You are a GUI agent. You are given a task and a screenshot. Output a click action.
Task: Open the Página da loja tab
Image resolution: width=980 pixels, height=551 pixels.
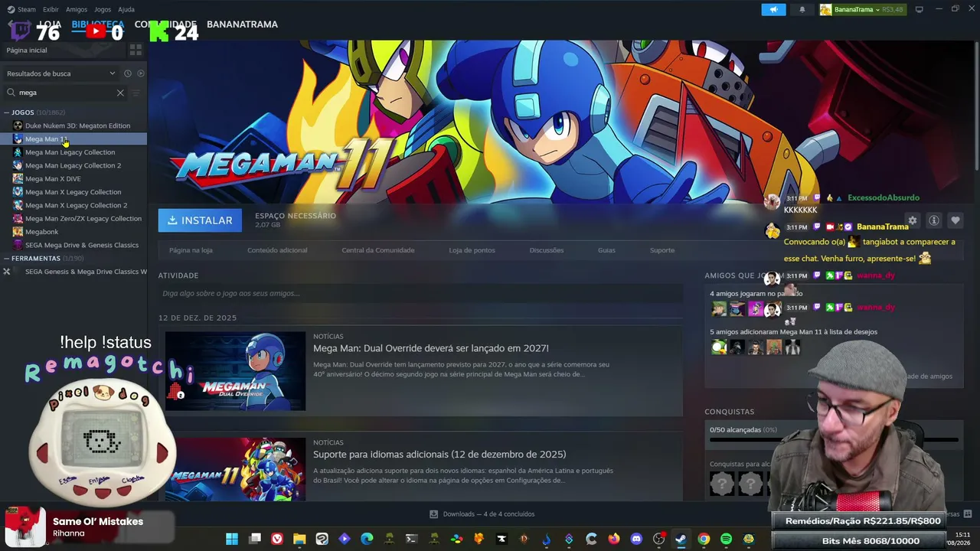191,250
